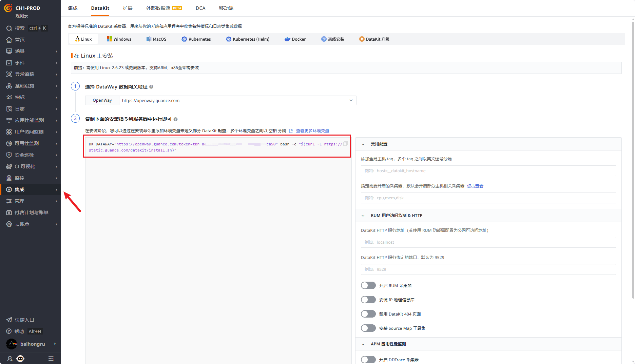Viewport: 635px width, 364px height.
Task: Open the 指标 metrics panel
Action: (19, 97)
